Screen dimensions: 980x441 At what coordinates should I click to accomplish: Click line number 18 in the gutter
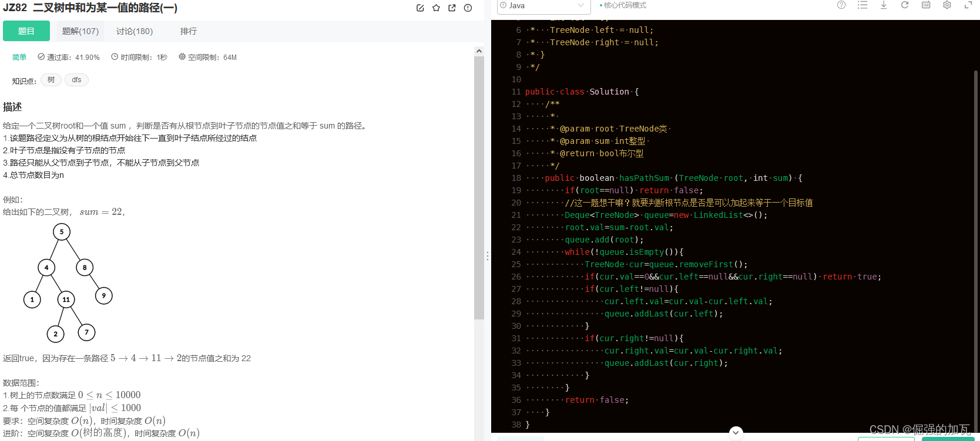click(516, 178)
